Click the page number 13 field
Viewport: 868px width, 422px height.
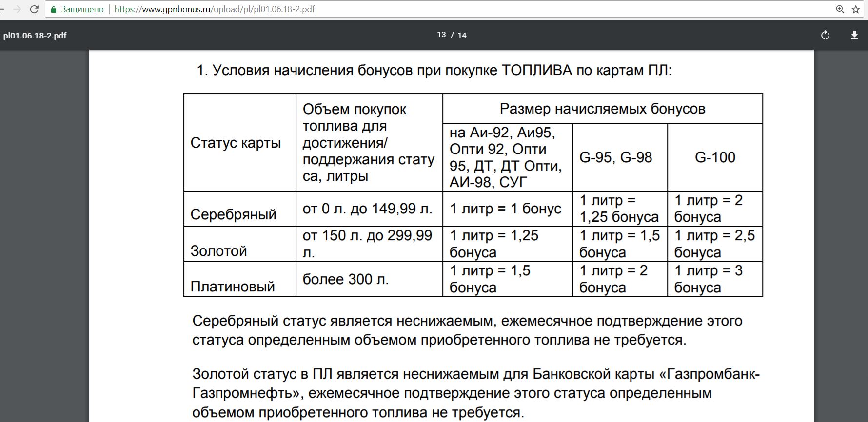click(x=441, y=35)
